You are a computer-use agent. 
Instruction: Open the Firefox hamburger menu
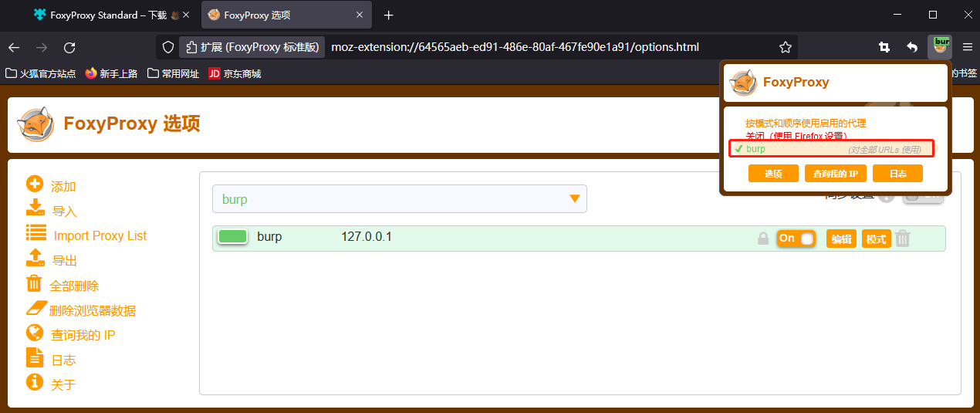pos(968,47)
